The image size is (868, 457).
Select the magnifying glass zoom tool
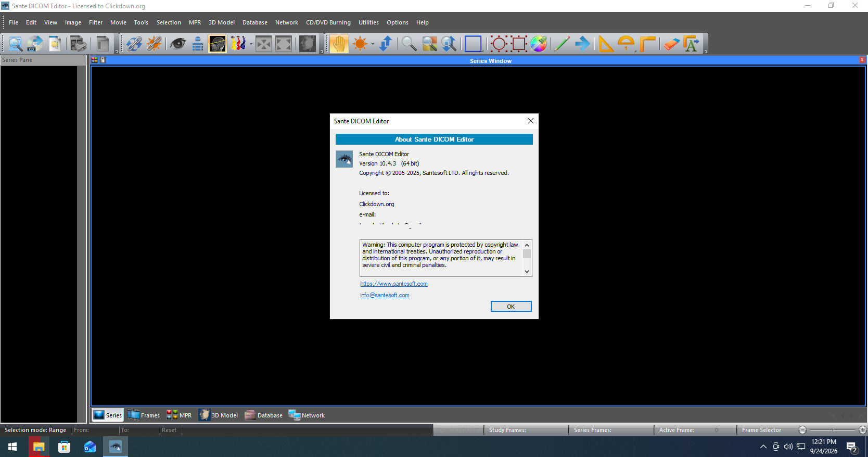point(409,44)
